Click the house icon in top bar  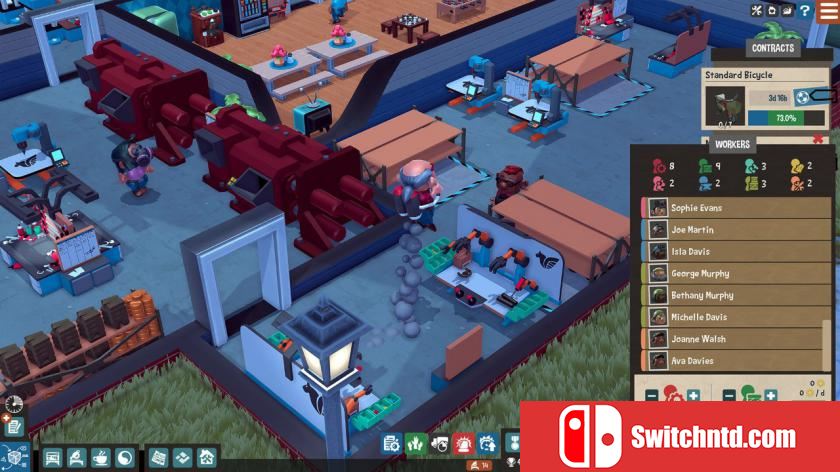[x=772, y=10]
